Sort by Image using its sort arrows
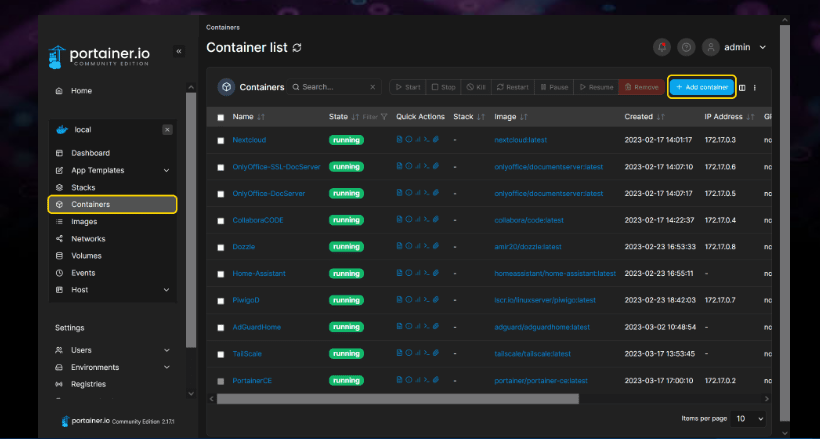Screen dimensions: 820x439 (x=523, y=117)
